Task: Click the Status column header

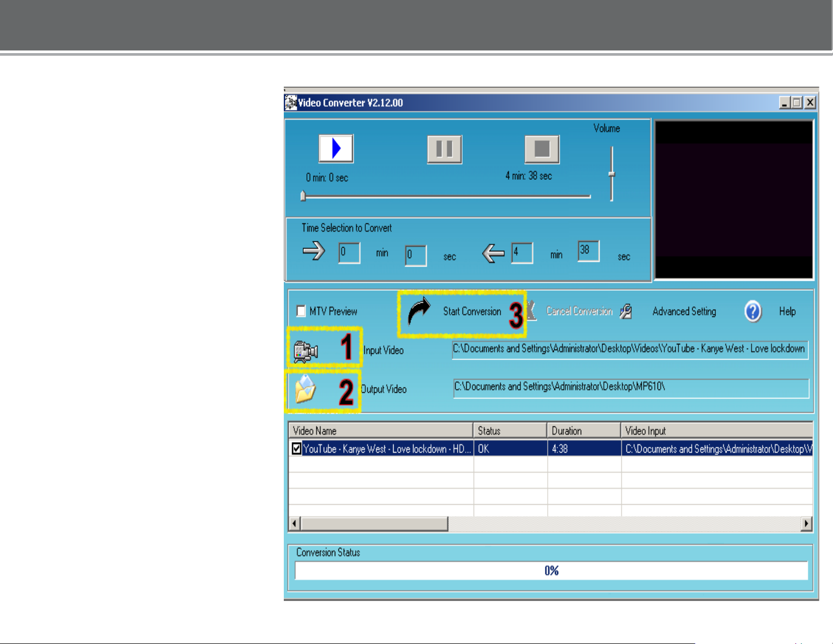Action: [510, 431]
